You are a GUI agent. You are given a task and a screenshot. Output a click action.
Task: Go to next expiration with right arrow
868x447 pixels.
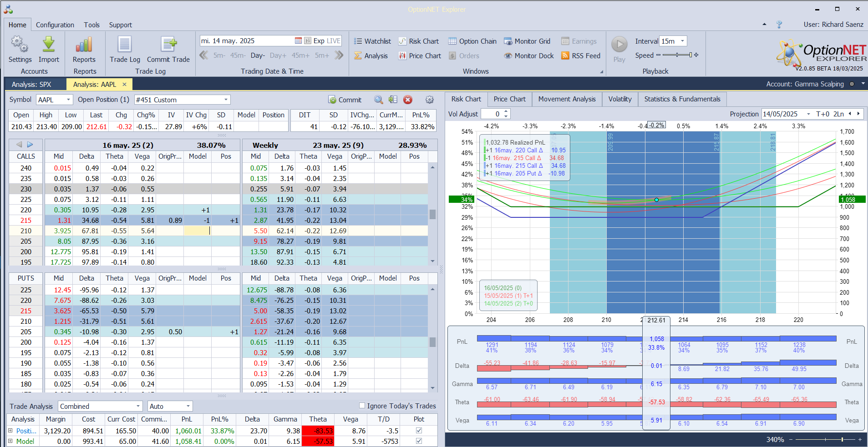pyautogui.click(x=30, y=145)
